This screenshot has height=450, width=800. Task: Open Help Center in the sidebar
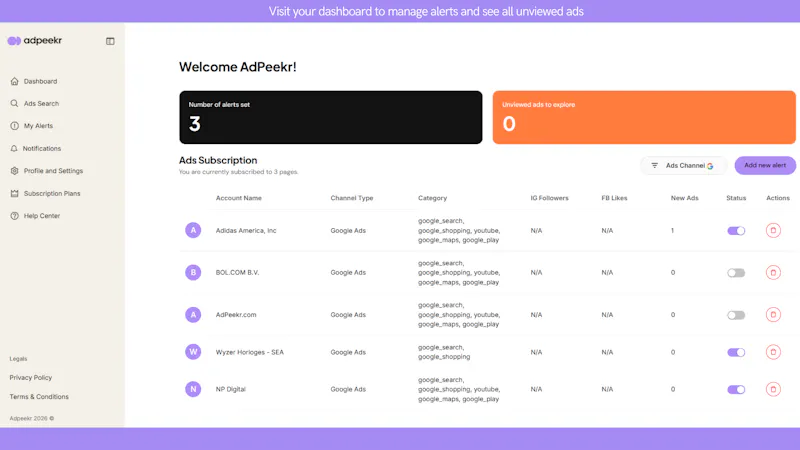coord(42,216)
